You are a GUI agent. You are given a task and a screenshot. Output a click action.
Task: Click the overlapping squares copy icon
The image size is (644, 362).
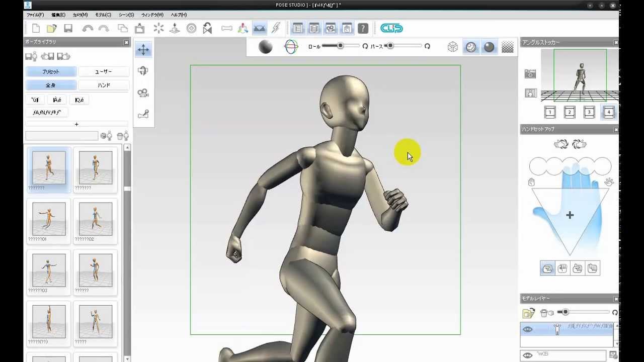[123, 29]
